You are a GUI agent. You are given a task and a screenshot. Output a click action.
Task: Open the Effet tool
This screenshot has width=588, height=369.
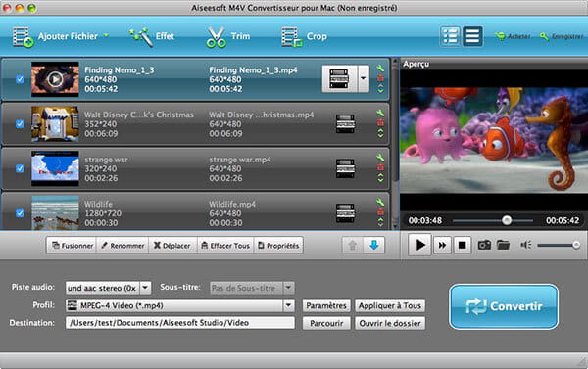(152, 37)
